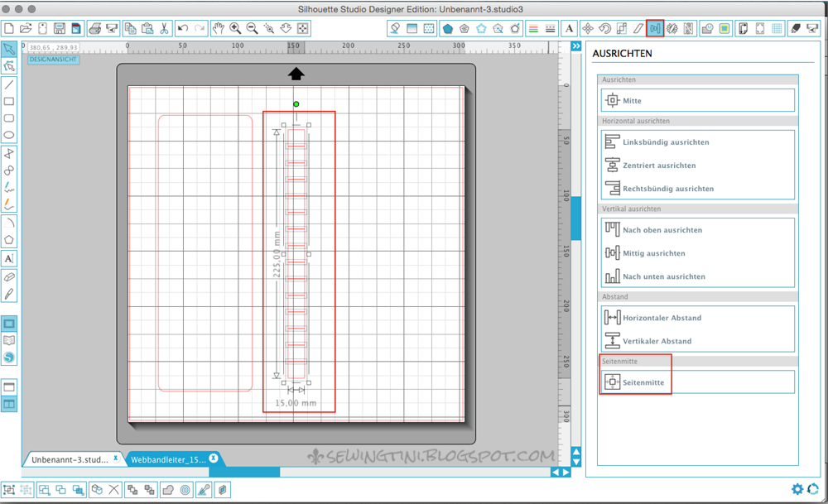This screenshot has height=504, width=828.
Task: Click the Cut scissors icon
Action: point(164,28)
